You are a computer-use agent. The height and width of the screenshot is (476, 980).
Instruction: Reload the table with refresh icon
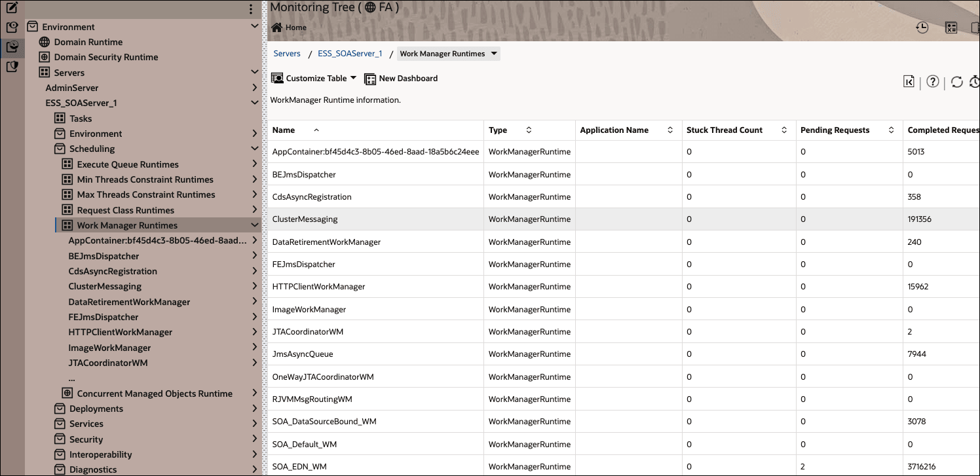[x=957, y=82]
